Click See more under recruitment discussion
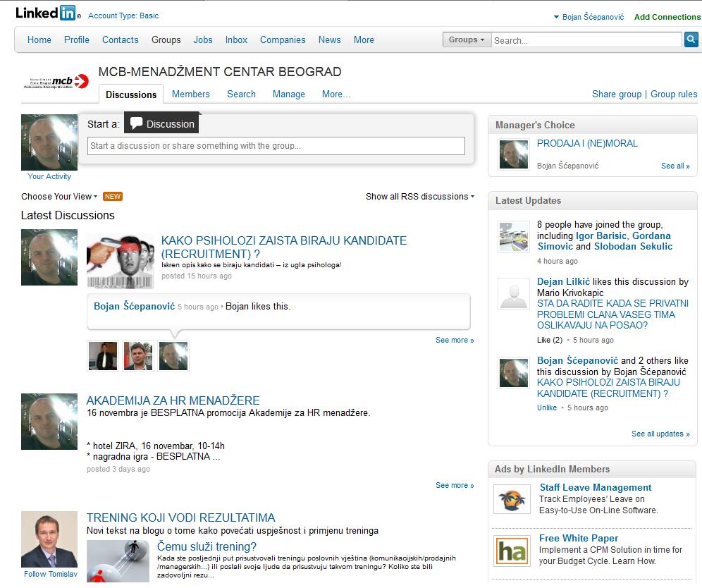This screenshot has width=702, height=588. click(455, 341)
